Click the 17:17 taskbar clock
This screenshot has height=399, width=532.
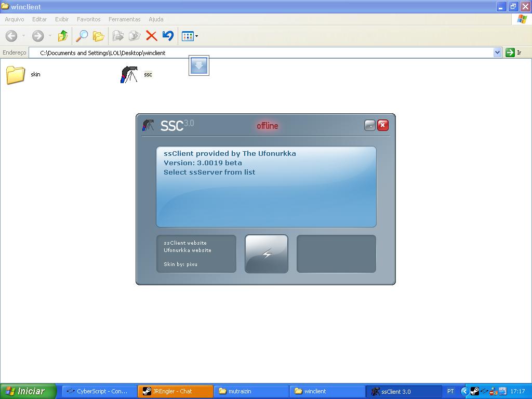tap(517, 391)
